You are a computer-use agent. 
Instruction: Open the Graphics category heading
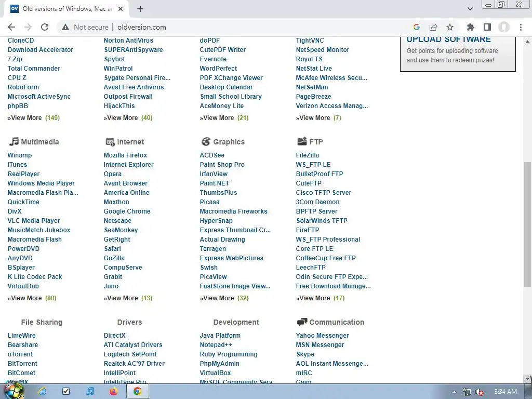click(229, 142)
